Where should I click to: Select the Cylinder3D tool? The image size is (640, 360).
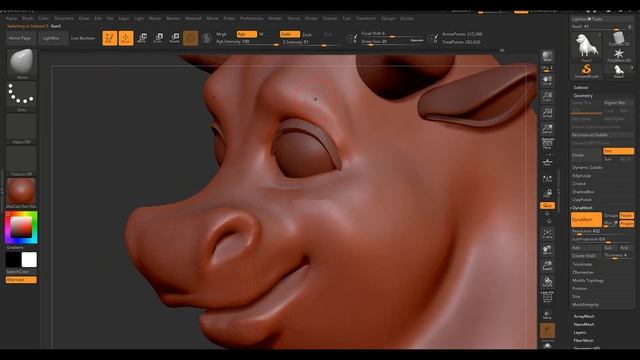[x=619, y=39]
